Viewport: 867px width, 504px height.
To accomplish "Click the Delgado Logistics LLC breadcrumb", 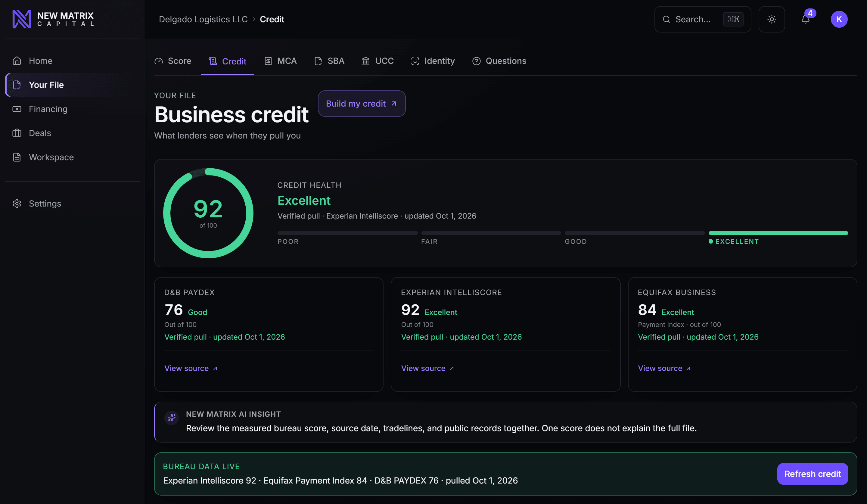I will (203, 19).
